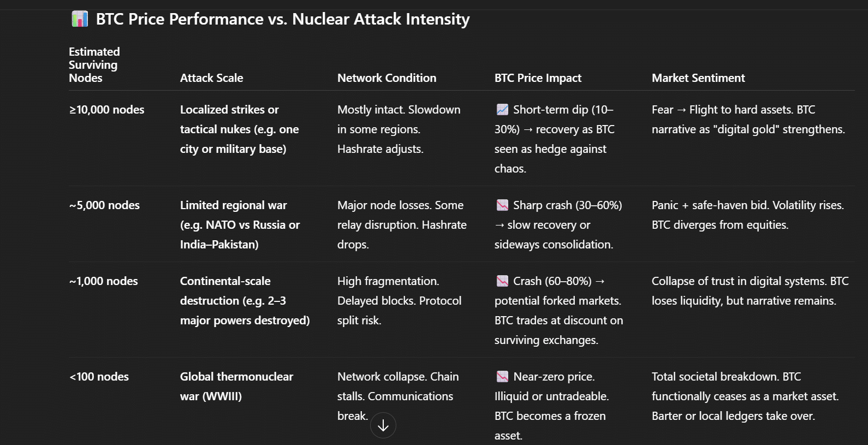
Task: Click the downward chart icon beside Sharp crash
Action: 502,205
